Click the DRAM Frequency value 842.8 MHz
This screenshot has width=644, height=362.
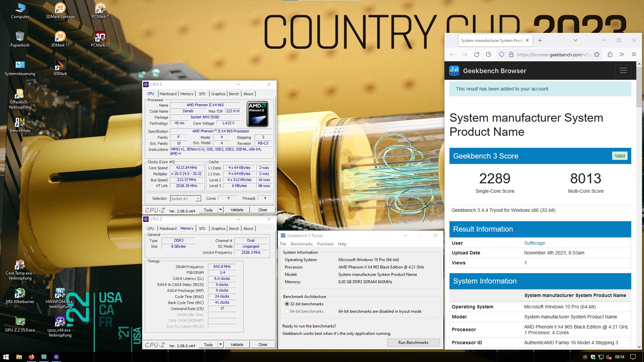point(222,267)
